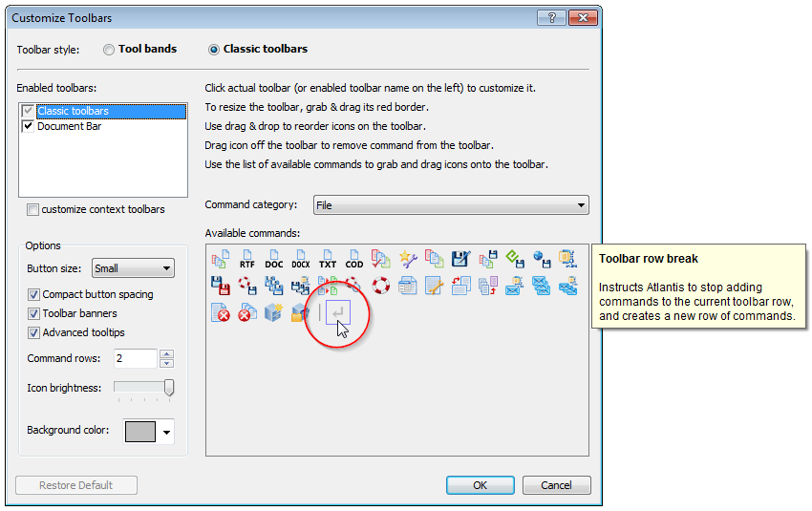Select Document Bar in Enabled toolbars list
Image resolution: width=812 pixels, height=511 pixels.
point(70,126)
